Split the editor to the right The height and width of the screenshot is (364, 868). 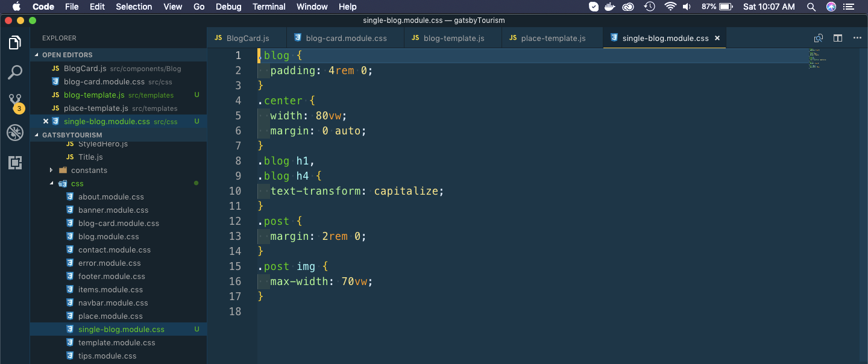(838, 38)
